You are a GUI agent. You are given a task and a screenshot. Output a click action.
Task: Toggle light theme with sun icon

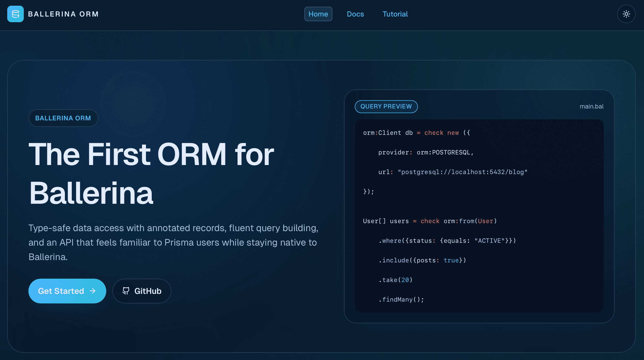pos(626,14)
